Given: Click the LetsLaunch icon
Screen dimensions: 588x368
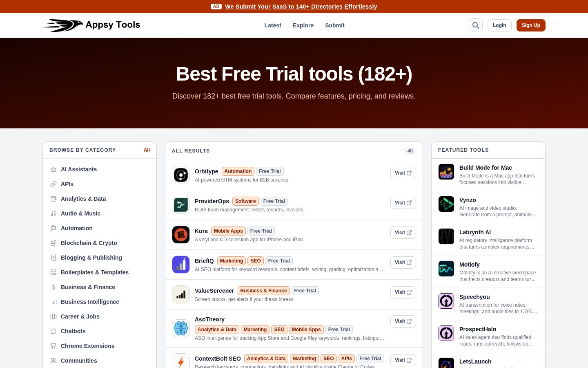Looking at the screenshot, I should pyautogui.click(x=446, y=363).
